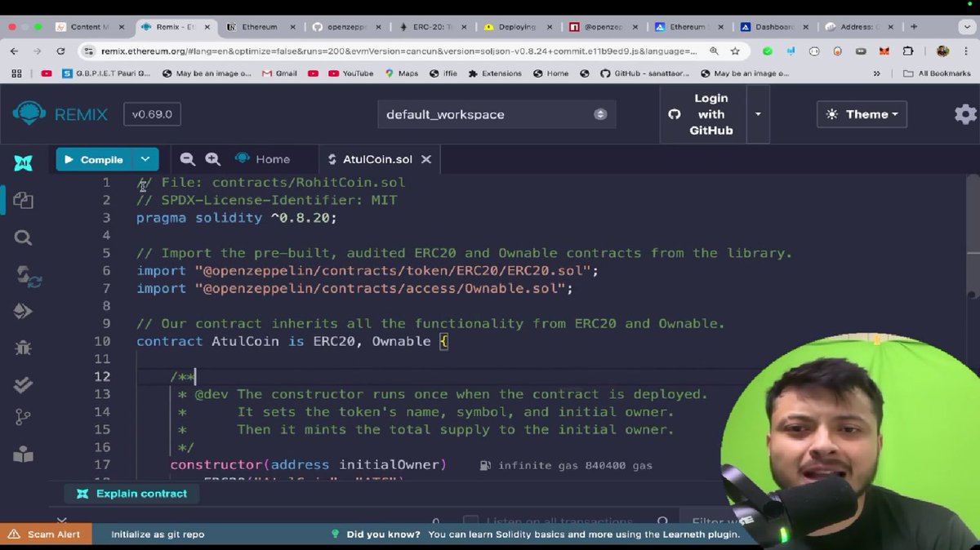Open the Home bookmark
This screenshot has height=550, width=980.
point(550,73)
